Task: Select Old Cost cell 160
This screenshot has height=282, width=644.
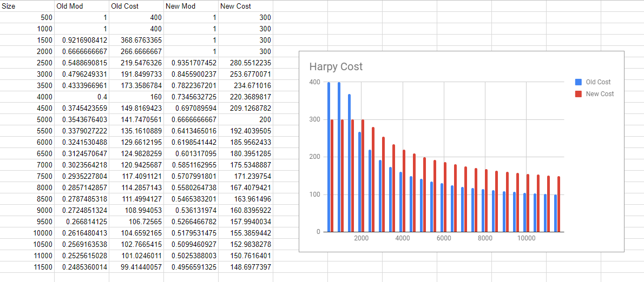Action: pos(136,97)
